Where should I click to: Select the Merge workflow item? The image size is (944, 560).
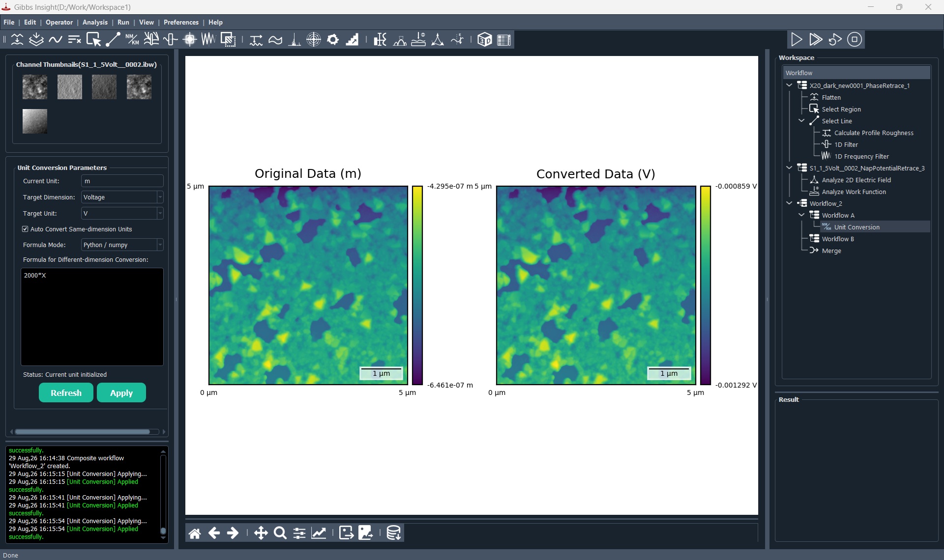[x=831, y=251]
